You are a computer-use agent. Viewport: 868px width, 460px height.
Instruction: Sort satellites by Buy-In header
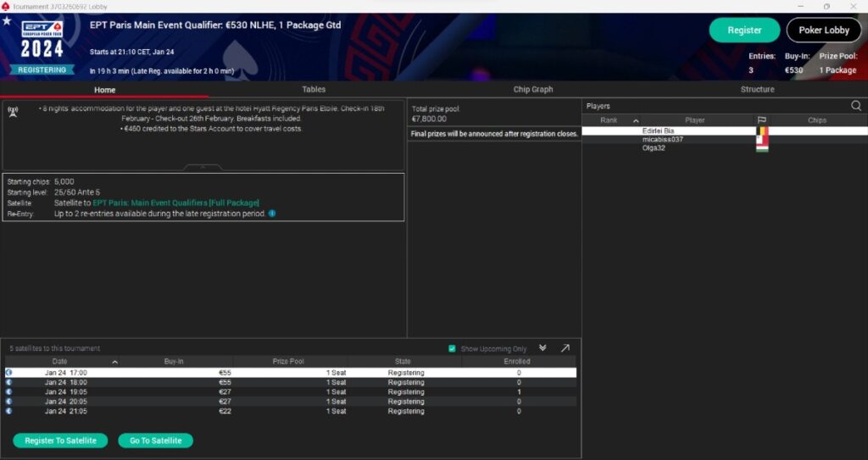point(174,362)
